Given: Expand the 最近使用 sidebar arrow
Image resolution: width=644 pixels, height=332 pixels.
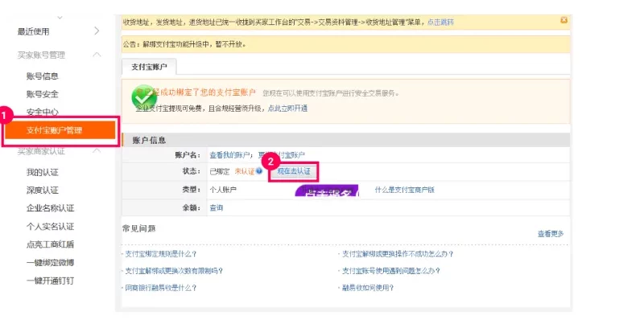Looking at the screenshot, I should (x=97, y=31).
